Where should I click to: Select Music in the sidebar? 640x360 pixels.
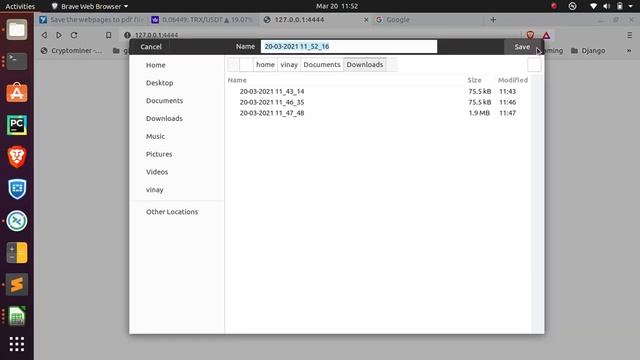156,136
